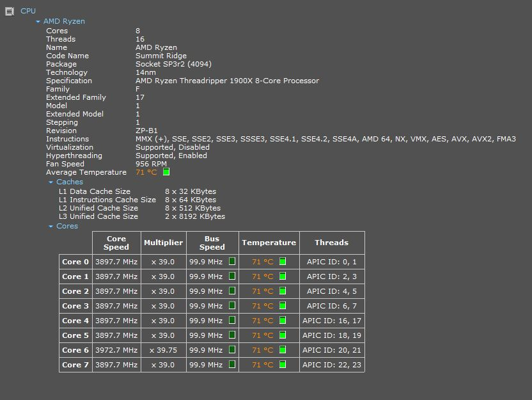The width and height of the screenshot is (532, 400).
Task: Open the Core 4 bus speed graph icon
Action: pos(232,320)
